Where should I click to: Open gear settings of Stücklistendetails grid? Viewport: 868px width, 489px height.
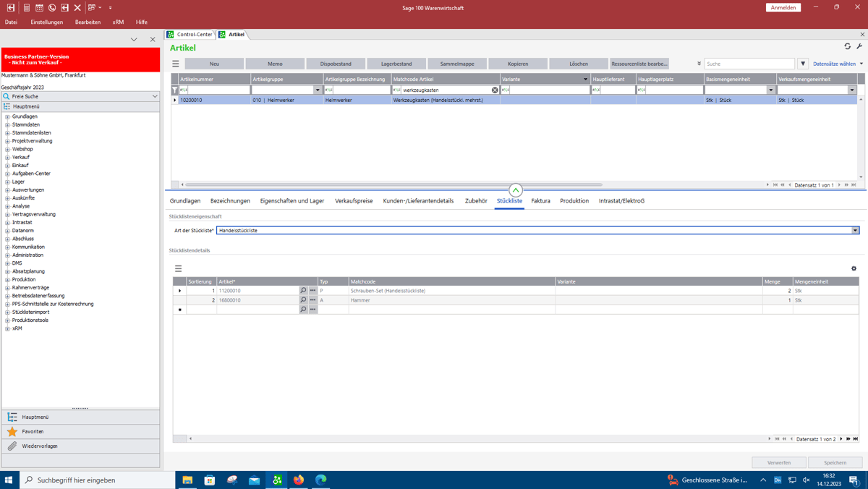click(x=854, y=268)
